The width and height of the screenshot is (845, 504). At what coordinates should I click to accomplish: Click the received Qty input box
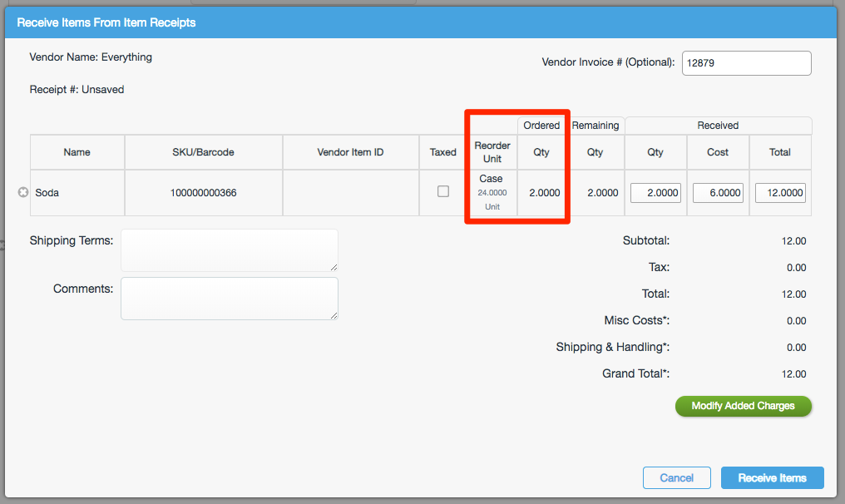655,192
